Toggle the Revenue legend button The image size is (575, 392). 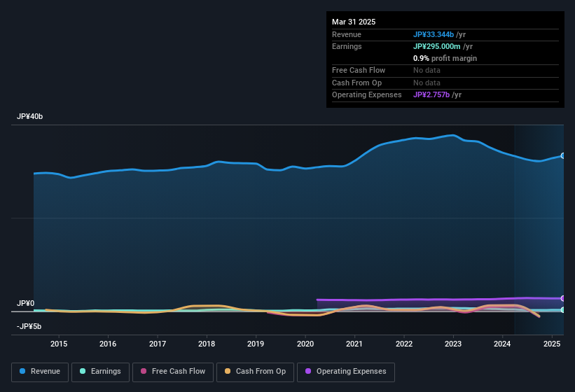pos(40,372)
